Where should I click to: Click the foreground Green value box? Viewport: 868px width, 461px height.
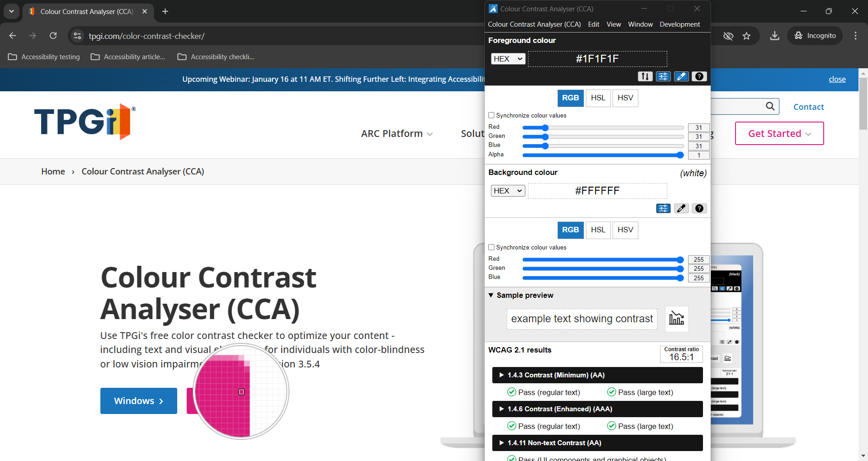point(698,136)
